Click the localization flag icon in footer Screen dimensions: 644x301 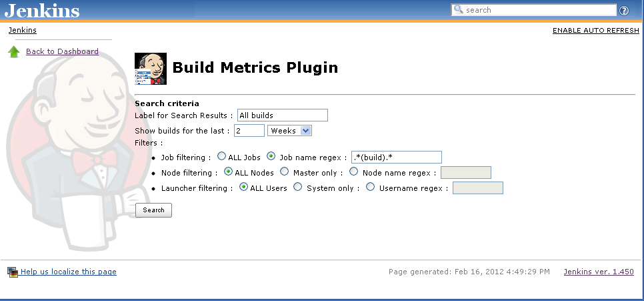click(x=13, y=272)
